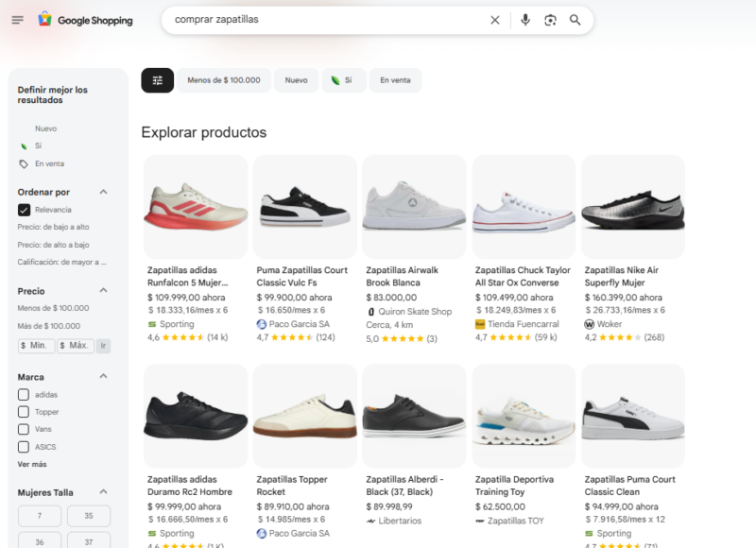Apply the En venta filter chip
This screenshot has width=756, height=548.
pos(395,80)
